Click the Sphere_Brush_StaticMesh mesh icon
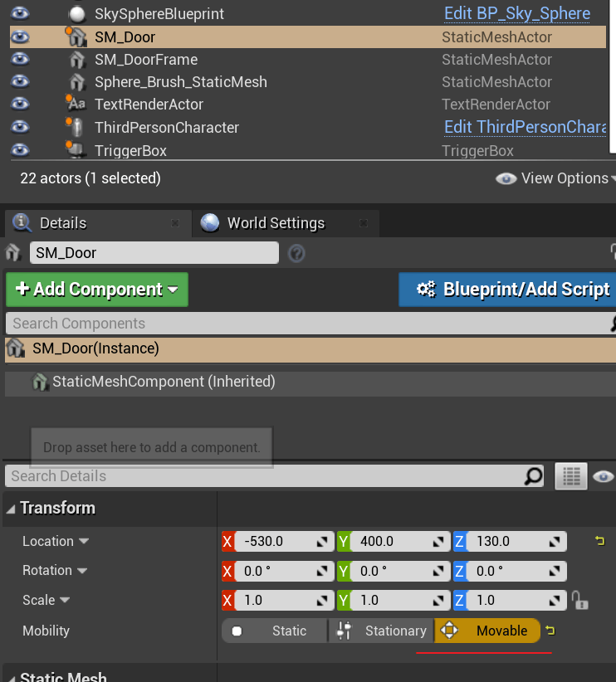Screen dimensions: 616x682 pos(77,82)
